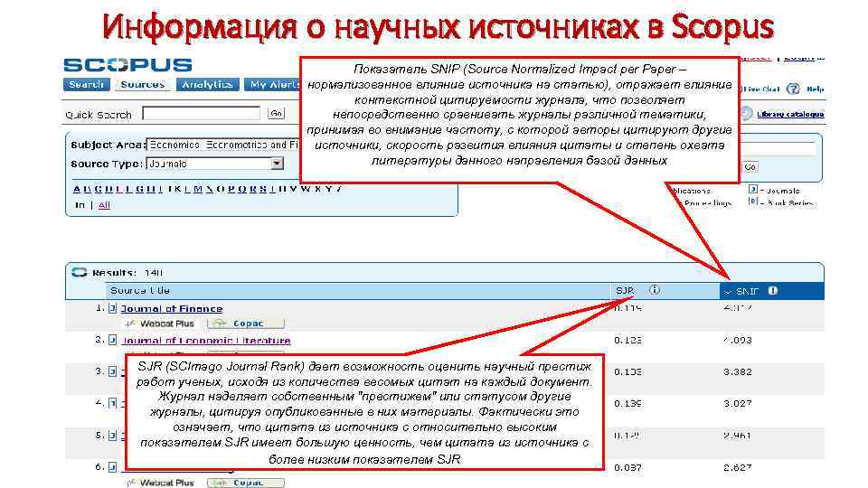Expand the Source Type dropdown arrow
868x488 pixels.
277,164
